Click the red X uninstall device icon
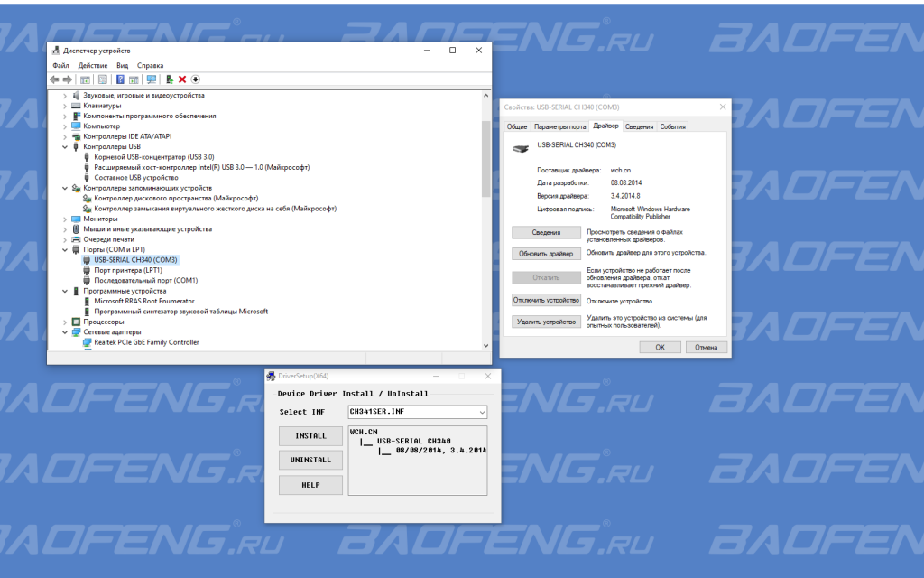This screenshot has width=924, height=578. click(x=182, y=79)
